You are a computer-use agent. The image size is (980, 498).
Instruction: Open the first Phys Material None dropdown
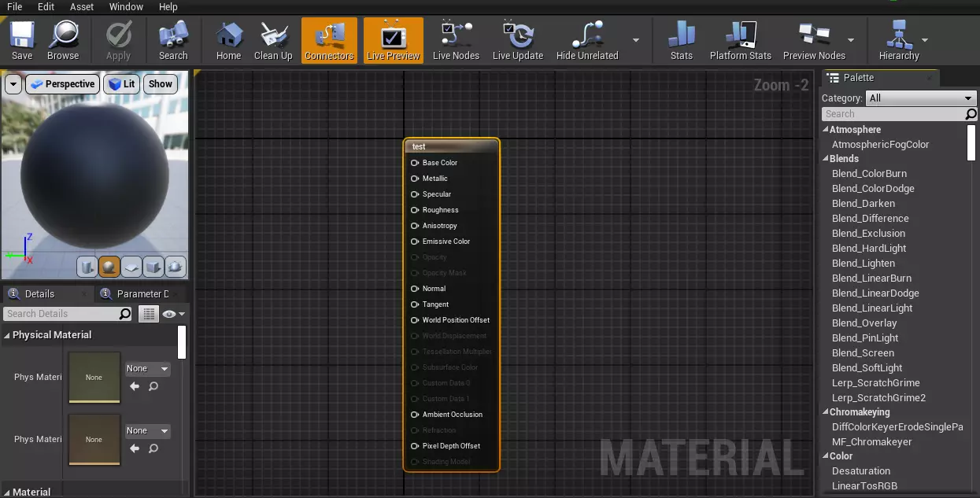pos(148,368)
